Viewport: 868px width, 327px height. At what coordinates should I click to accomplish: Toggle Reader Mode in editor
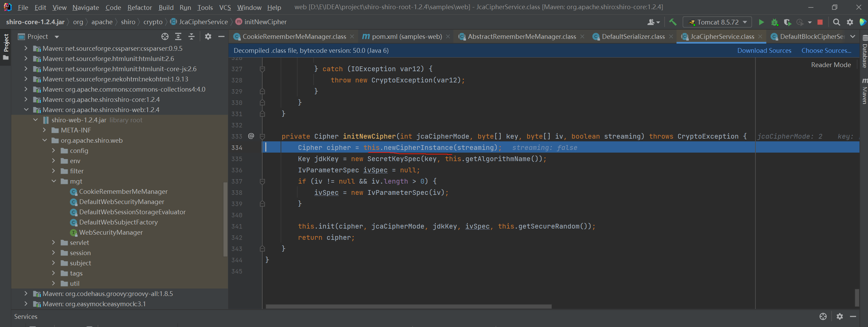(x=831, y=65)
